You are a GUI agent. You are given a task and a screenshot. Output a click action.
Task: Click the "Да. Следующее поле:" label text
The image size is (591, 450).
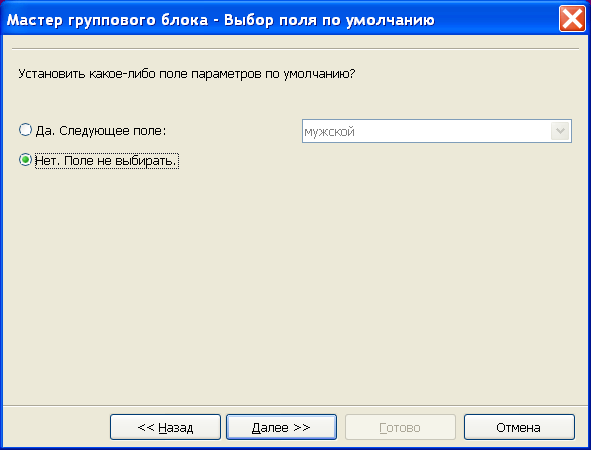click(x=101, y=131)
